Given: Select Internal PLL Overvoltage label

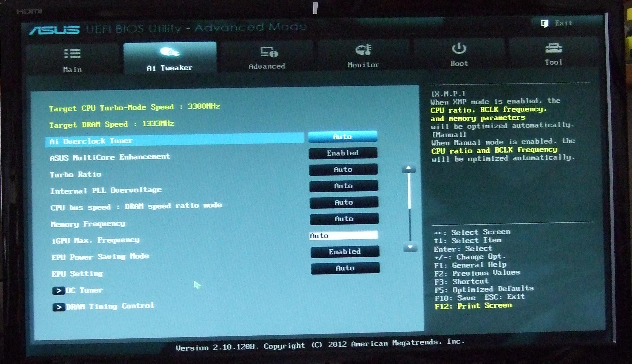Looking at the screenshot, I should [x=106, y=190].
